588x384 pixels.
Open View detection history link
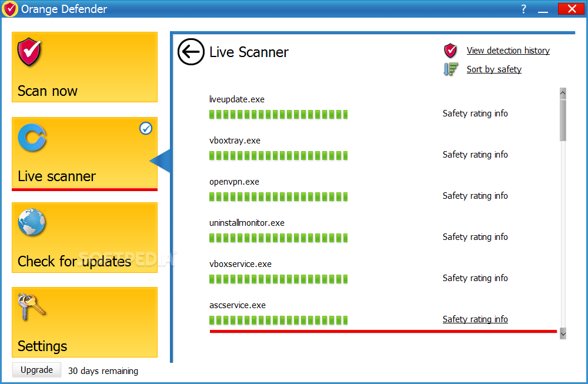(x=508, y=51)
